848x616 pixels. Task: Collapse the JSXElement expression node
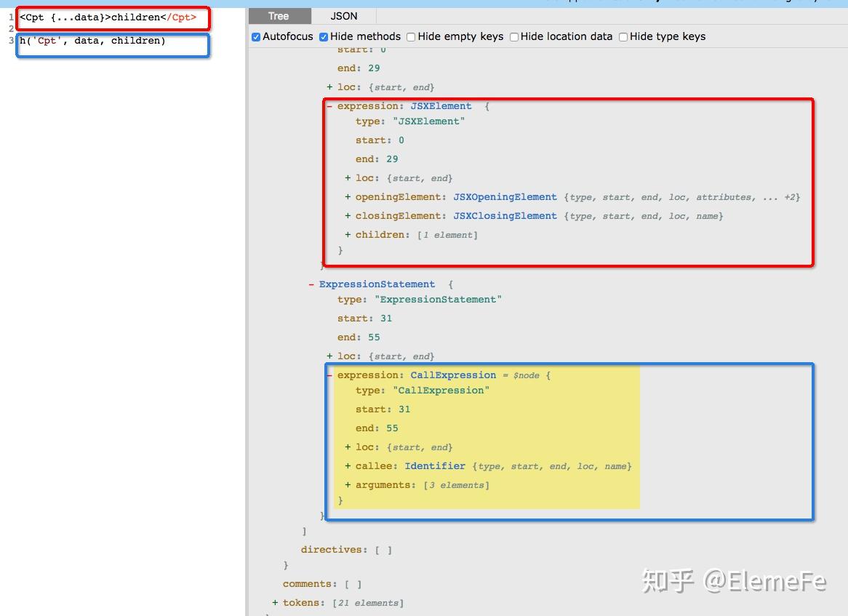[x=329, y=106]
